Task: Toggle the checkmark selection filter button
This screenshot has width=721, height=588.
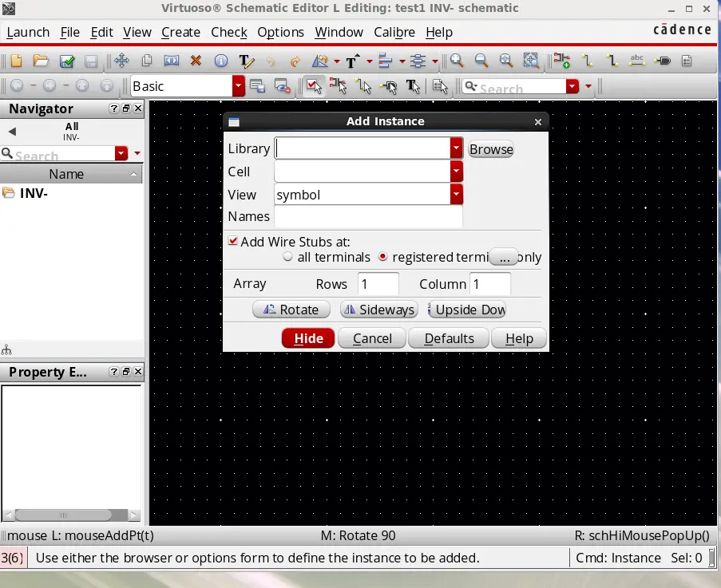Action: (x=314, y=86)
